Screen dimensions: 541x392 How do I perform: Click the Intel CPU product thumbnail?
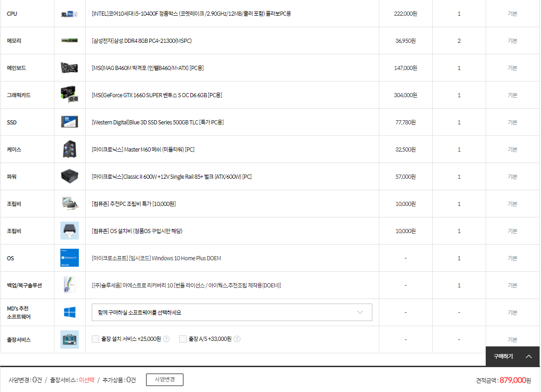tap(69, 14)
